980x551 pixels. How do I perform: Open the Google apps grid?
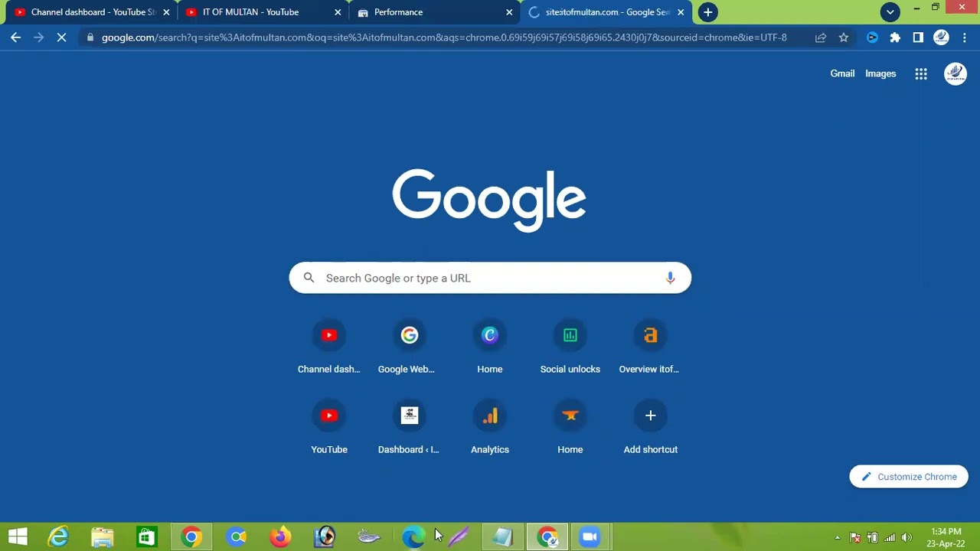tap(921, 73)
